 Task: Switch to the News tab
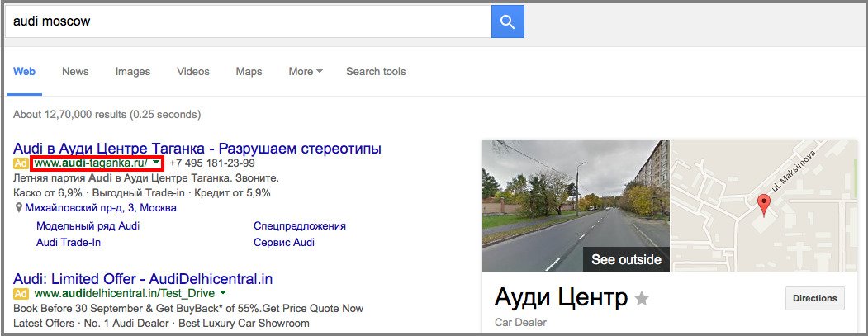tap(75, 71)
